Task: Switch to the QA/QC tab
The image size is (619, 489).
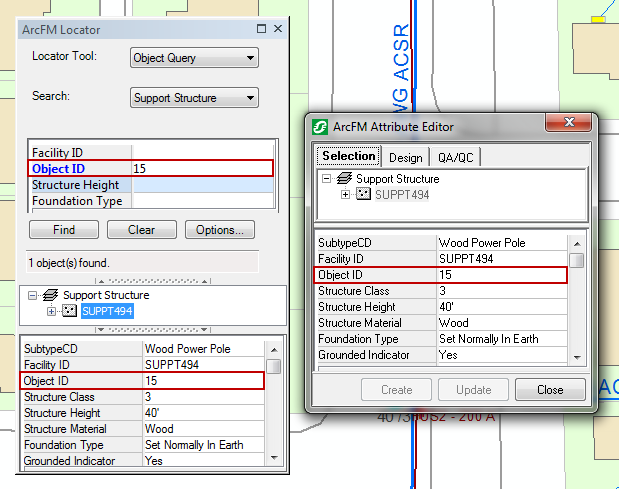Action: (x=455, y=157)
